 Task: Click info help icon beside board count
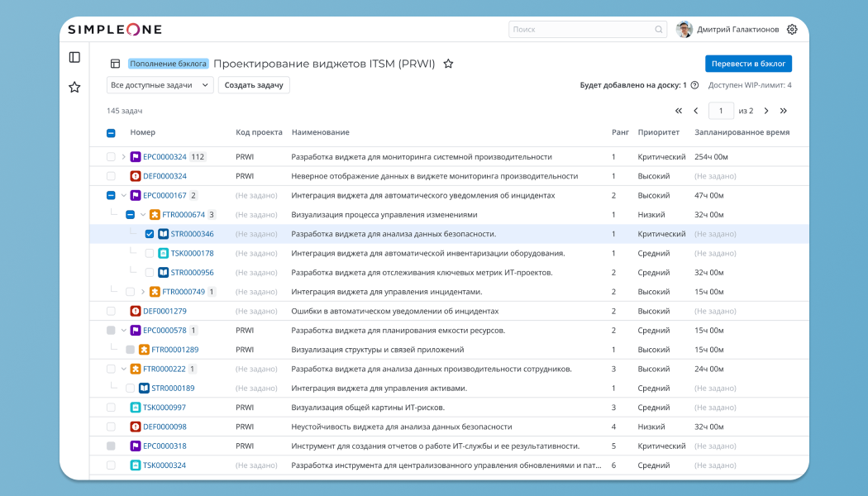point(694,85)
